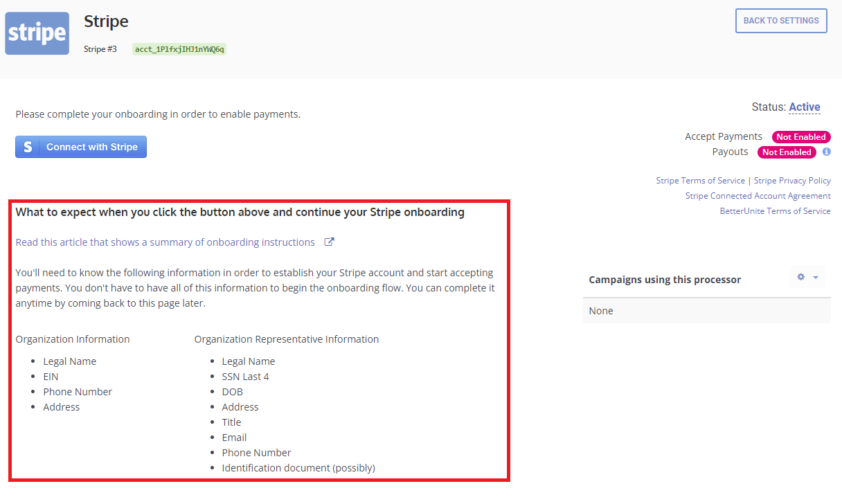842x504 pixels.
Task: Click the None row under Campaigns
Action: 706,311
